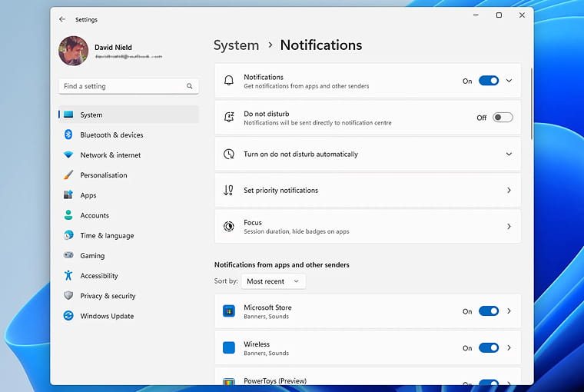The height and width of the screenshot is (392, 584).
Task: Click the Gaming controller icon
Action: click(x=68, y=255)
